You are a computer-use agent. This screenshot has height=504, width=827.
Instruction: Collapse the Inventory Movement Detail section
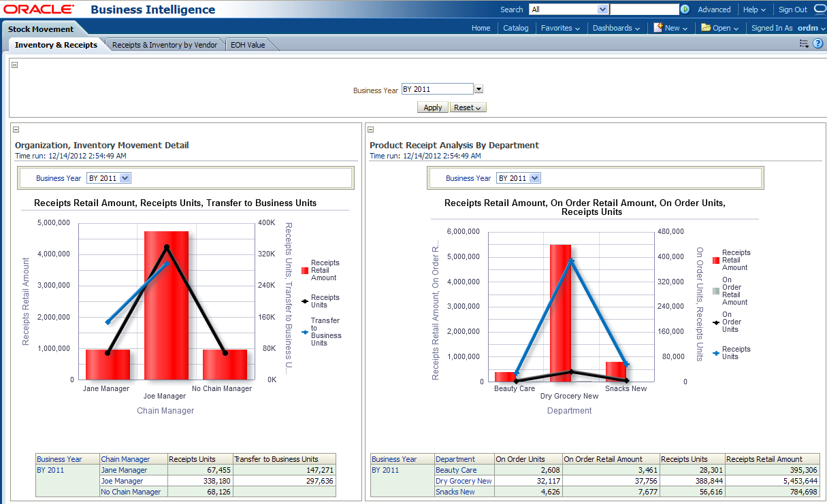pyautogui.click(x=16, y=130)
